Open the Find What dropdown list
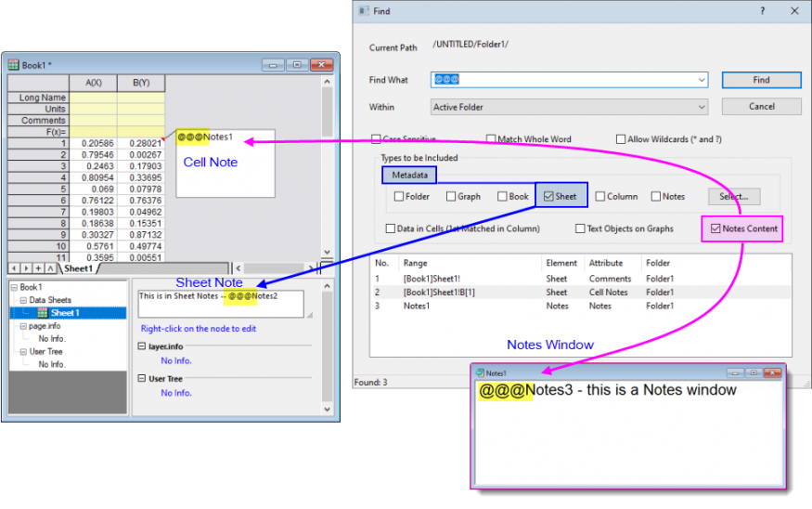The width and height of the screenshot is (812, 509). coord(701,81)
